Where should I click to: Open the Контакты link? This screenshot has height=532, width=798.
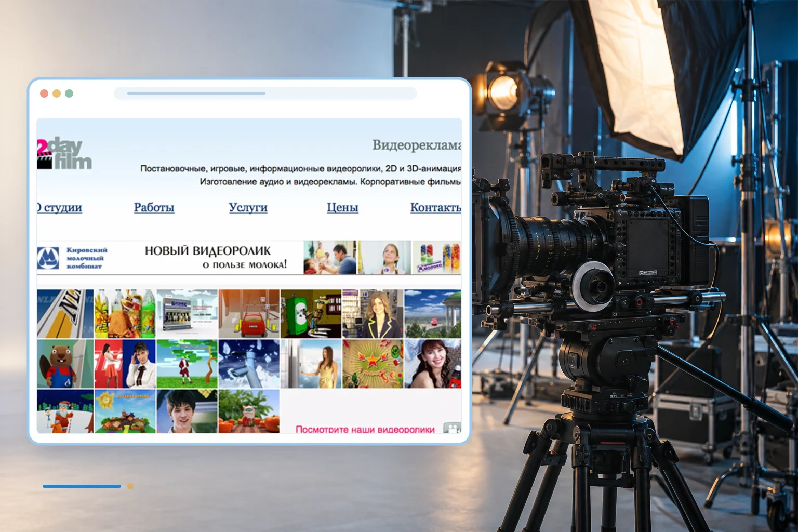436,207
